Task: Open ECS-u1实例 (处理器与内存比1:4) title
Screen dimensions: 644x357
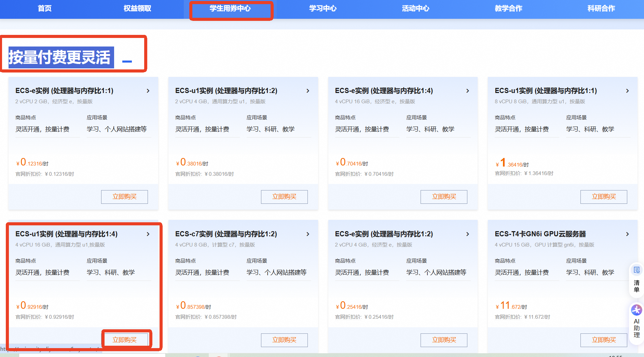Action: tap(66, 234)
